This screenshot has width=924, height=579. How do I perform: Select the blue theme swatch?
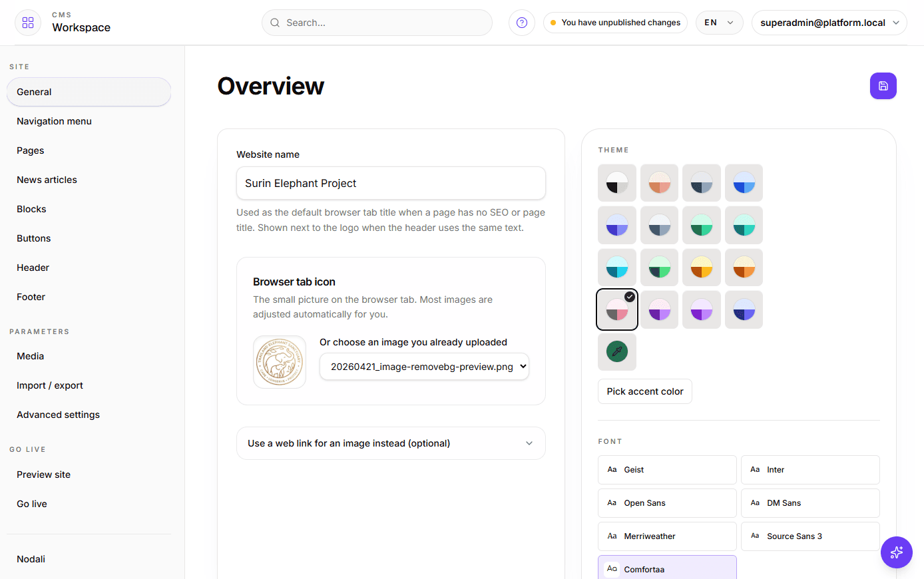pyautogui.click(x=744, y=183)
